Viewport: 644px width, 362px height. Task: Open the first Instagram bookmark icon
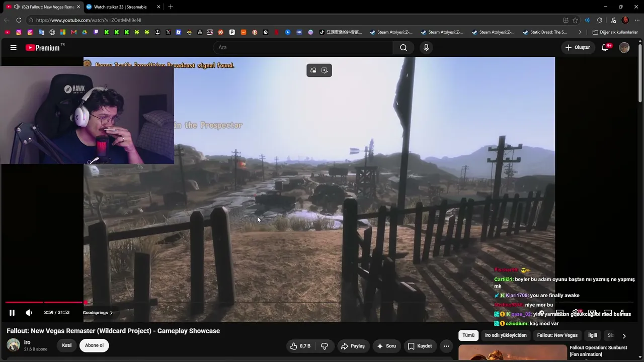pyautogui.click(x=19, y=32)
